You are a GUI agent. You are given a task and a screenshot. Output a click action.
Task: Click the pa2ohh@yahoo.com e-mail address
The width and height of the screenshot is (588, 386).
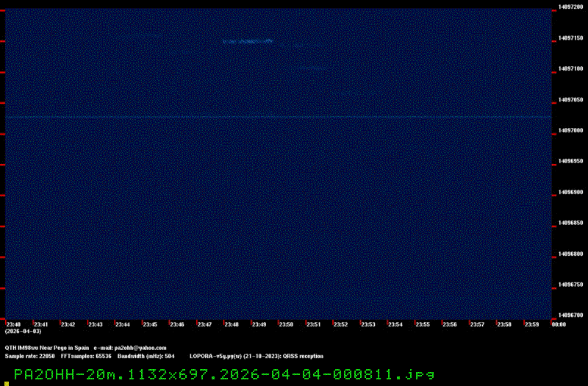[x=140, y=348]
